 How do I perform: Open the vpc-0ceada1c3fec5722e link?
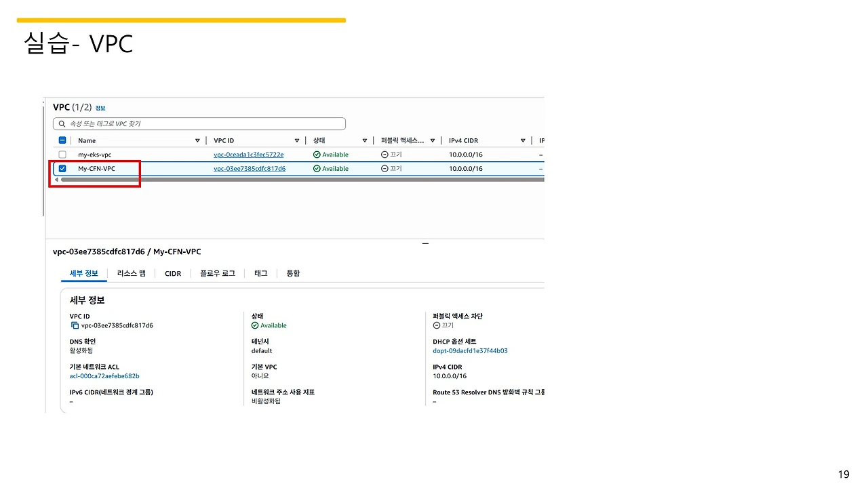(248, 155)
